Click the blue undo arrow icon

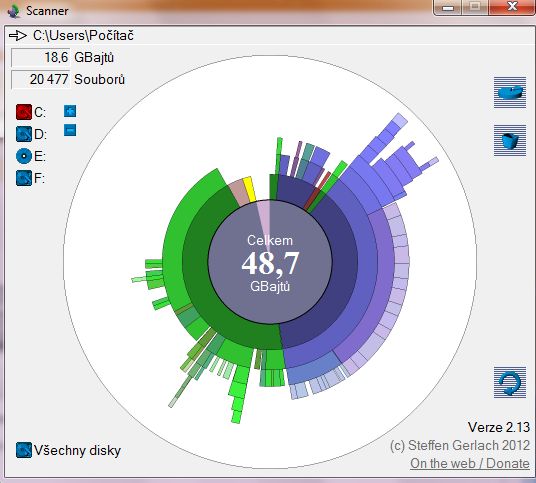pos(510,383)
